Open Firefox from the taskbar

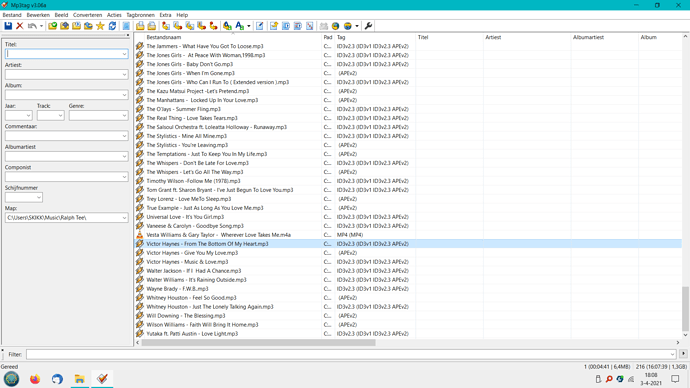click(35, 379)
